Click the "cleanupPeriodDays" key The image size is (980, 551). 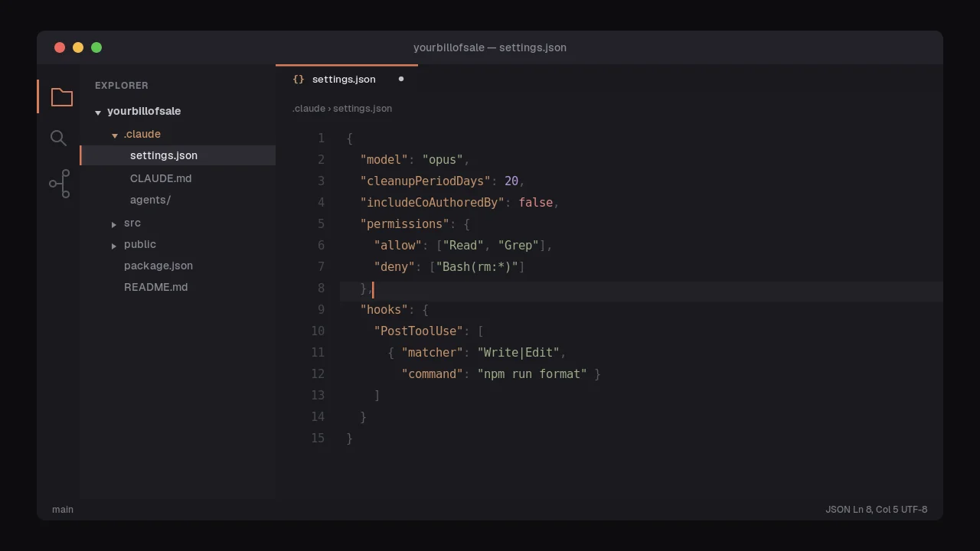point(426,181)
